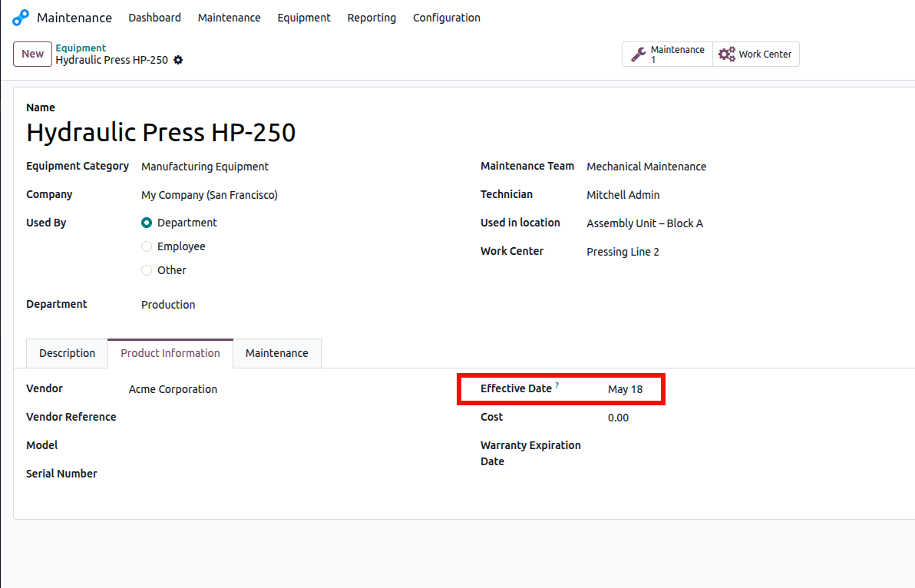
Task: Open the Reporting menu
Action: click(372, 18)
